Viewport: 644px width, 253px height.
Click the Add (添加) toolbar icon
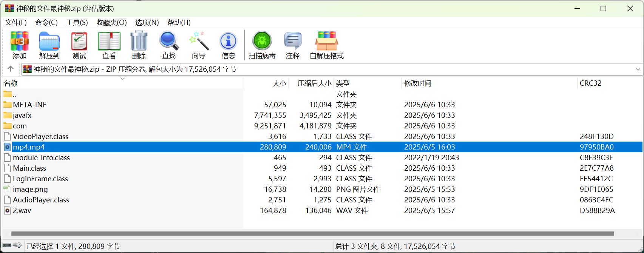[x=19, y=42]
